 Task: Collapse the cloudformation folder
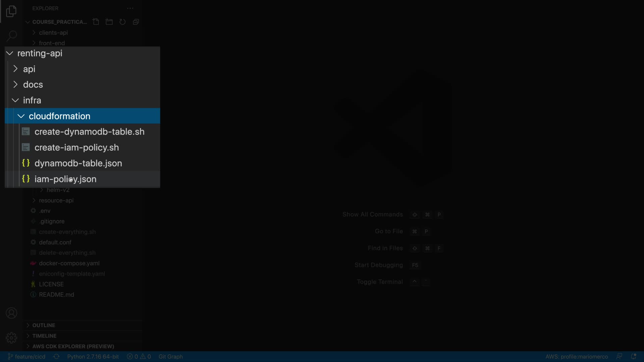(59, 116)
